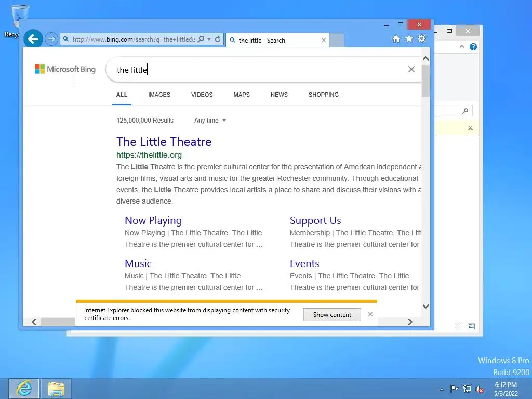Screen dimensions: 532x399
Task: Click the network icon in the system tray
Action: (467, 389)
